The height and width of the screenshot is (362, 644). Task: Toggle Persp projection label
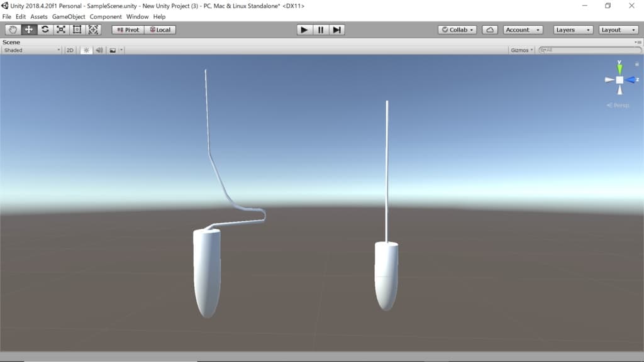click(618, 106)
